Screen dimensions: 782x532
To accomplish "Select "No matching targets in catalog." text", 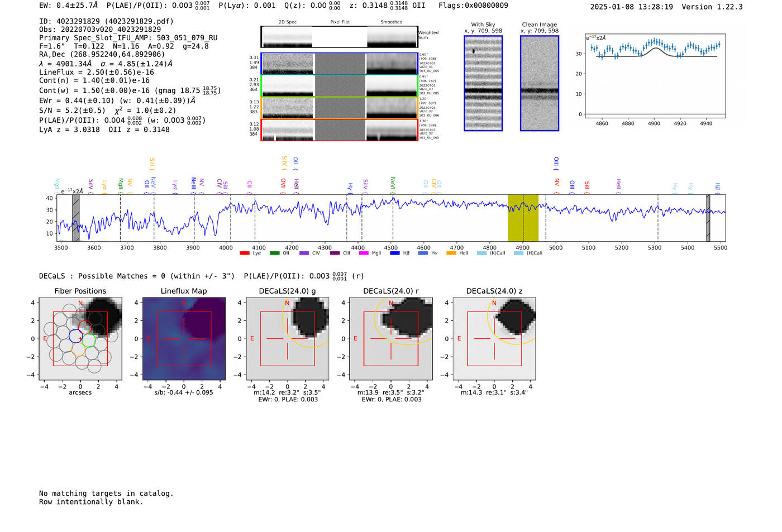I will coord(106,493).
